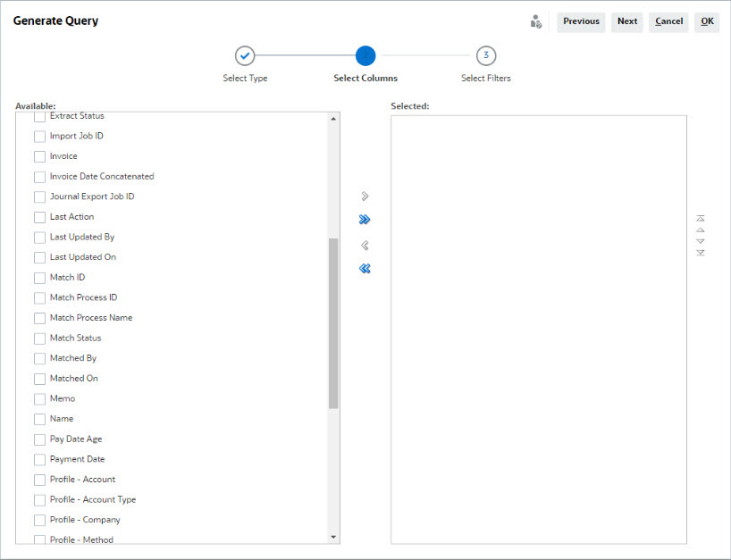Click the Select Type step label
Screen dimensions: 731x560
[x=245, y=79]
